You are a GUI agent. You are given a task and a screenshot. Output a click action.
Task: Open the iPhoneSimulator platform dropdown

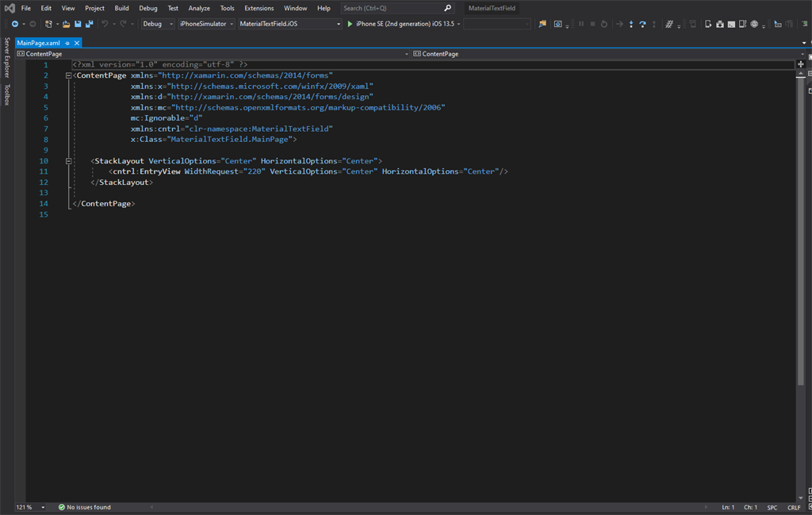point(206,24)
